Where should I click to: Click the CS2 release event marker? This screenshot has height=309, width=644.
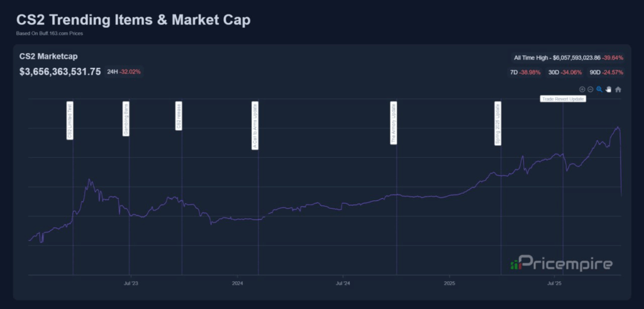click(179, 117)
